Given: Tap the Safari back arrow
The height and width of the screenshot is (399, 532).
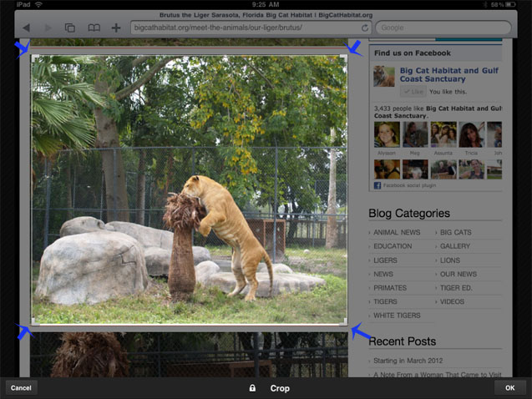Looking at the screenshot, I should [26, 28].
